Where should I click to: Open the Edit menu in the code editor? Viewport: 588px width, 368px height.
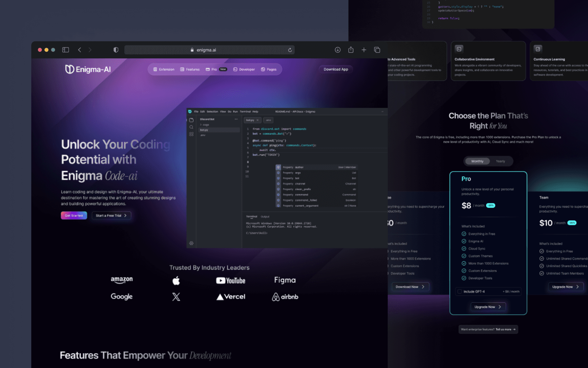click(x=203, y=112)
